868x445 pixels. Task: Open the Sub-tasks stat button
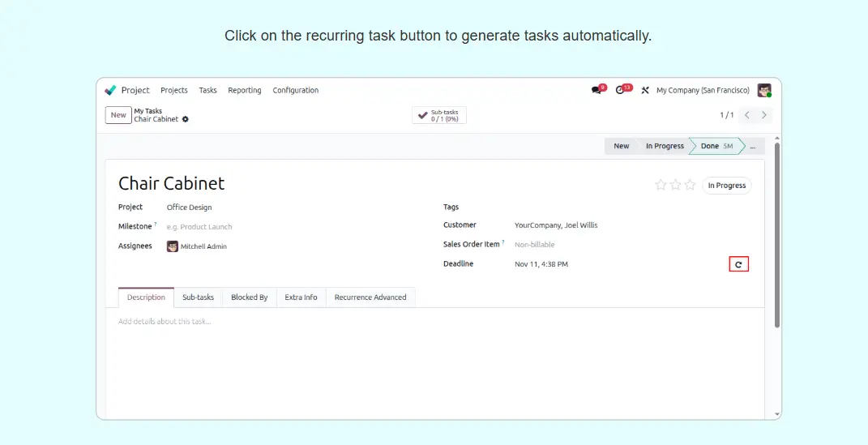[439, 115]
